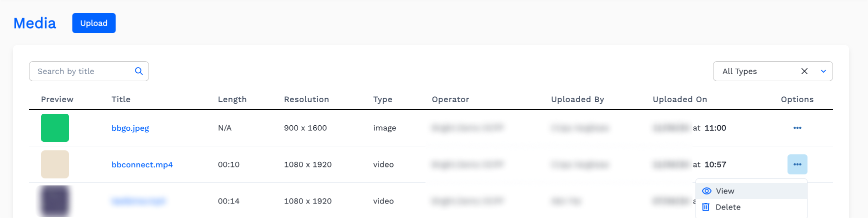The image size is (868, 218).
Task: Expand the All Types dropdown arrow
Action: (x=823, y=71)
